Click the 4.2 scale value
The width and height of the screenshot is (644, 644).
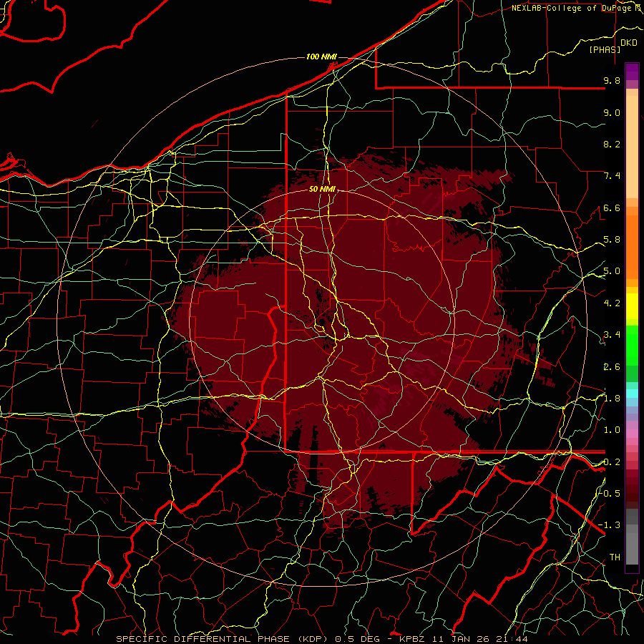coord(612,303)
